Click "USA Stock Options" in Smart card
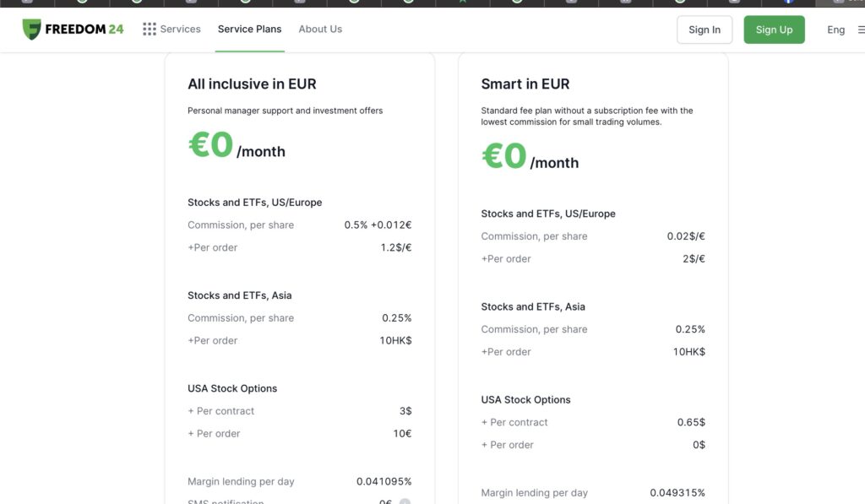The image size is (865, 504). coord(525,400)
